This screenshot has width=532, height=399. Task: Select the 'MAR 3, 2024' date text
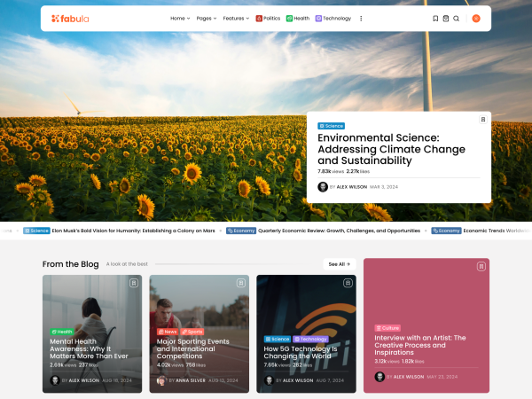[384, 187]
